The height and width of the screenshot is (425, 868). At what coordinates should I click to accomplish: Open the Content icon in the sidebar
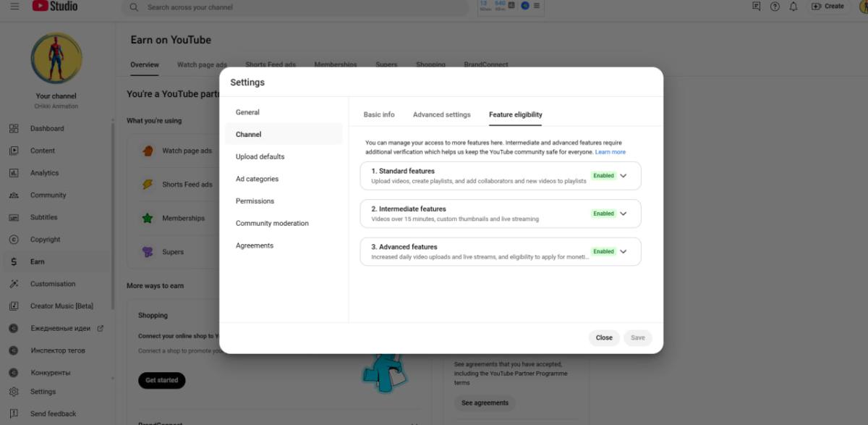coord(14,151)
